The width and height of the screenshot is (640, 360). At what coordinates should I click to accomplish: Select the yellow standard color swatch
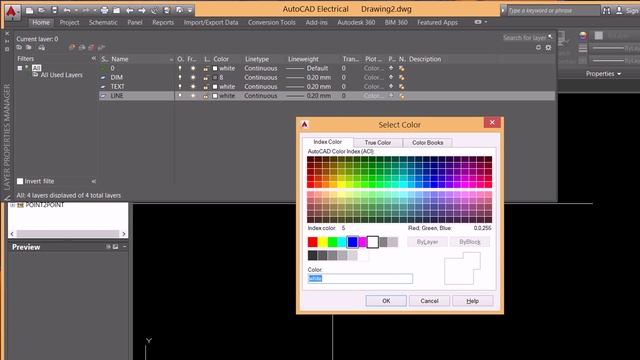point(322,242)
